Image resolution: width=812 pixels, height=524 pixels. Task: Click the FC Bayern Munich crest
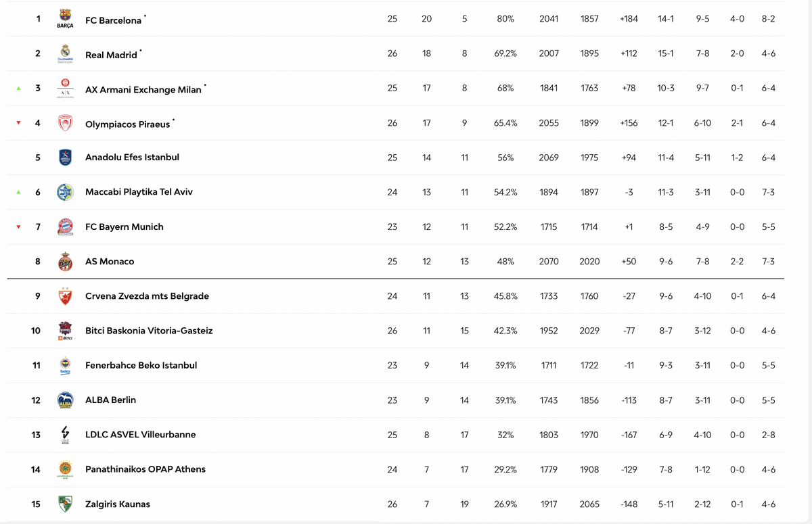click(65, 227)
